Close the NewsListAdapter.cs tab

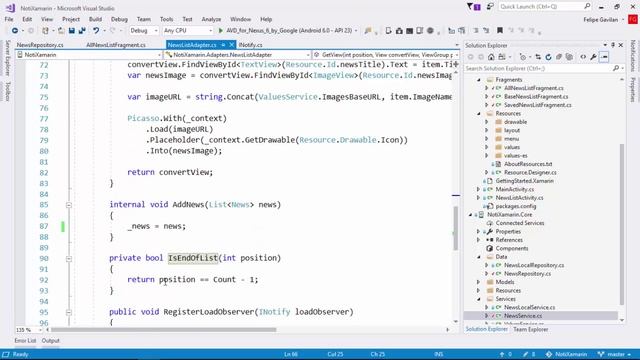pyautogui.click(x=231, y=45)
